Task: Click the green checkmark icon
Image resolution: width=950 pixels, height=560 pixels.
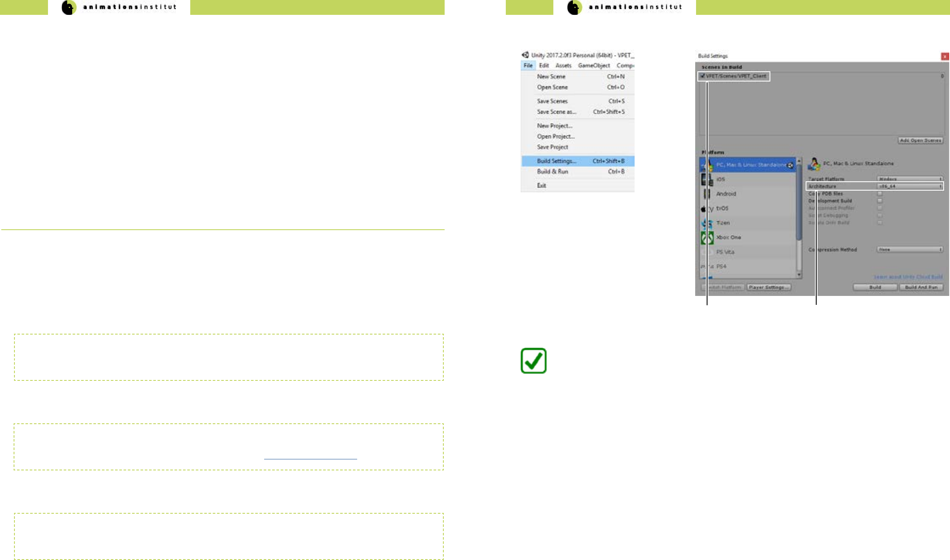Action: pos(533,361)
